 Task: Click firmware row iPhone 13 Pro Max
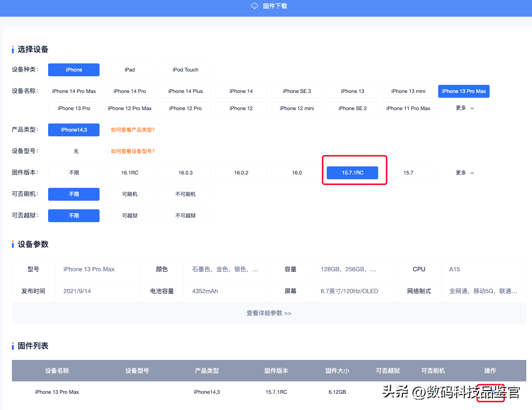(57, 392)
